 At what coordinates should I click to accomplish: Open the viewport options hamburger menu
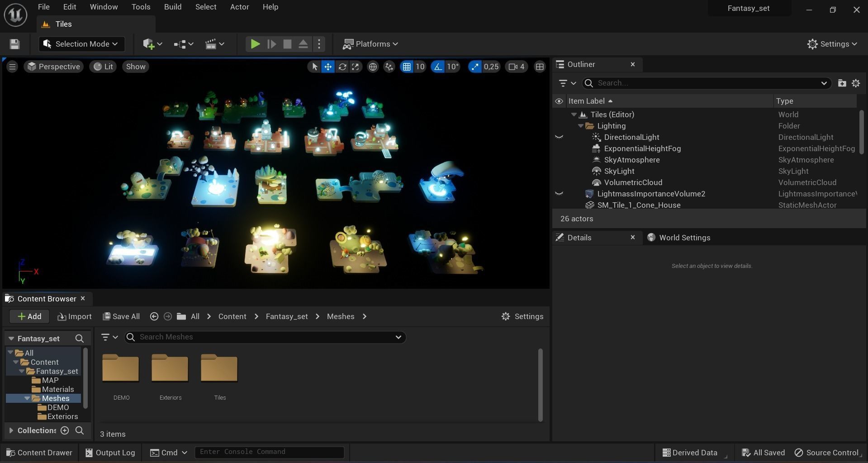[x=12, y=67]
